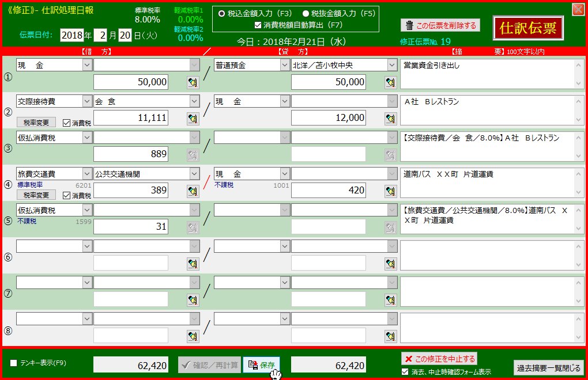Click calculator icon beside row 4 debit 389

[x=192, y=191]
